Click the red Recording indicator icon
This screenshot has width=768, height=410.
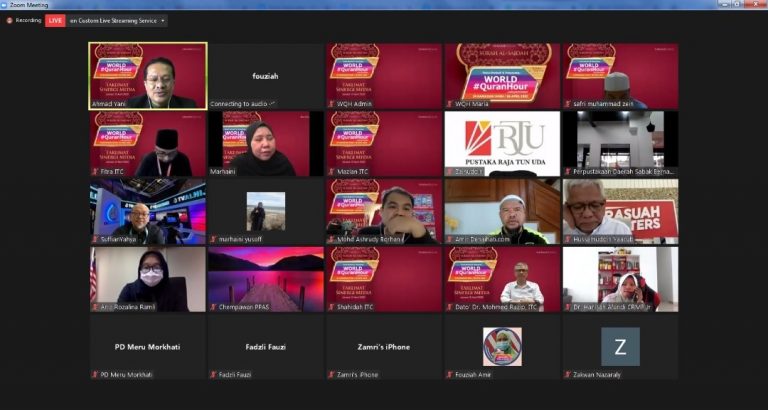point(9,21)
